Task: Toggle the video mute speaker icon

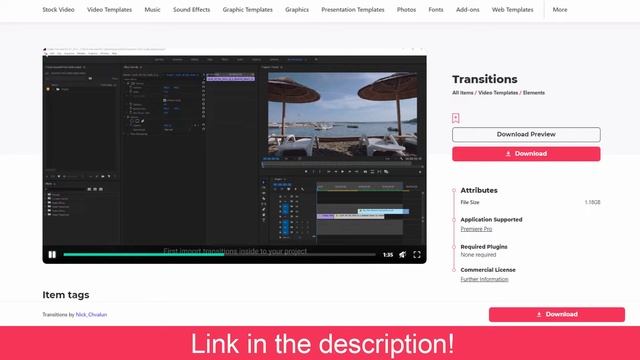Action: pos(402,255)
